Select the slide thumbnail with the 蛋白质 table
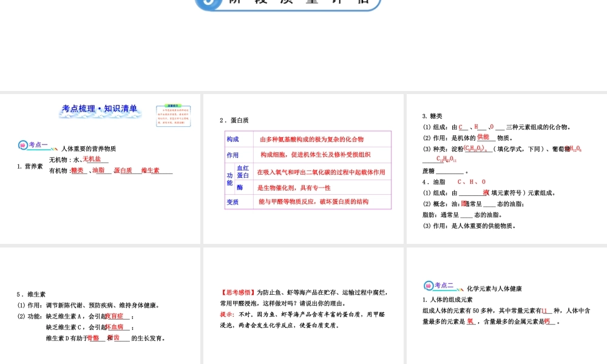 pos(303,169)
